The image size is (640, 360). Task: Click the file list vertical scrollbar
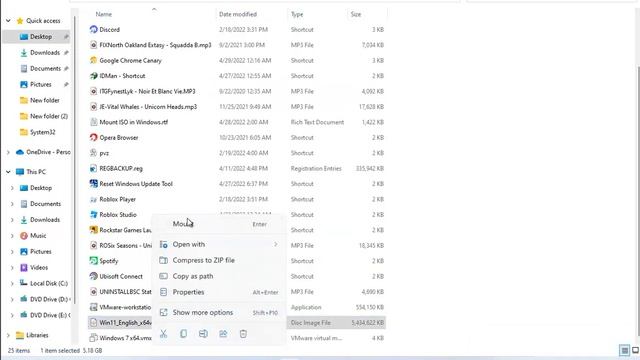[x=638, y=200]
